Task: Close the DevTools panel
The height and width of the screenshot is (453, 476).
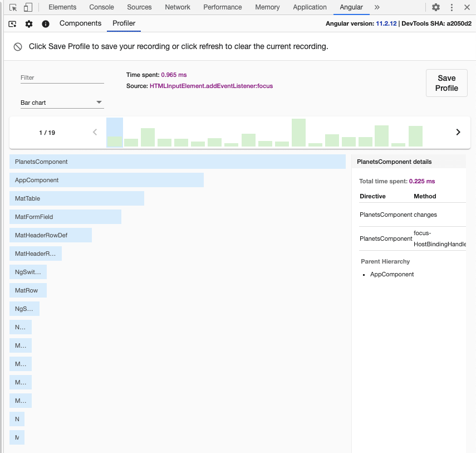Action: pos(467,7)
